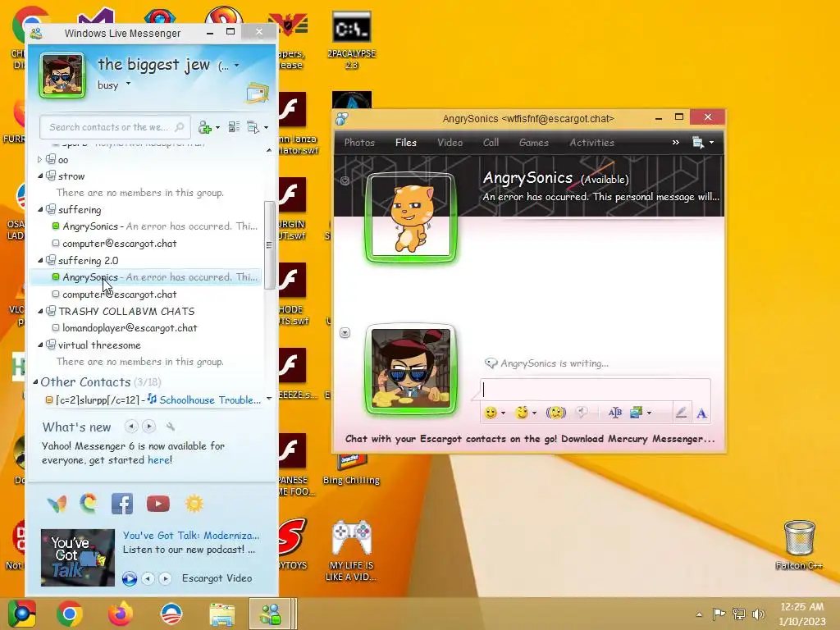
Task: Open the Call tab in chat window
Action: click(x=491, y=143)
